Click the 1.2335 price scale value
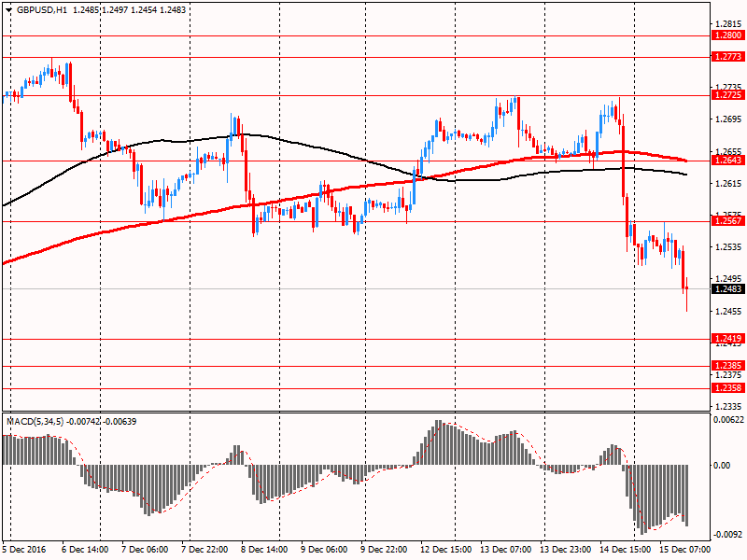 click(729, 407)
